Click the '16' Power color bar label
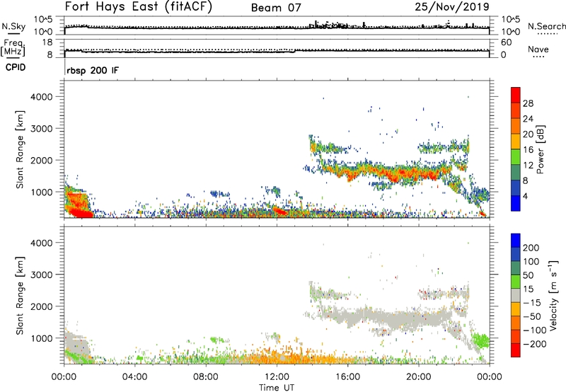 pos(528,150)
